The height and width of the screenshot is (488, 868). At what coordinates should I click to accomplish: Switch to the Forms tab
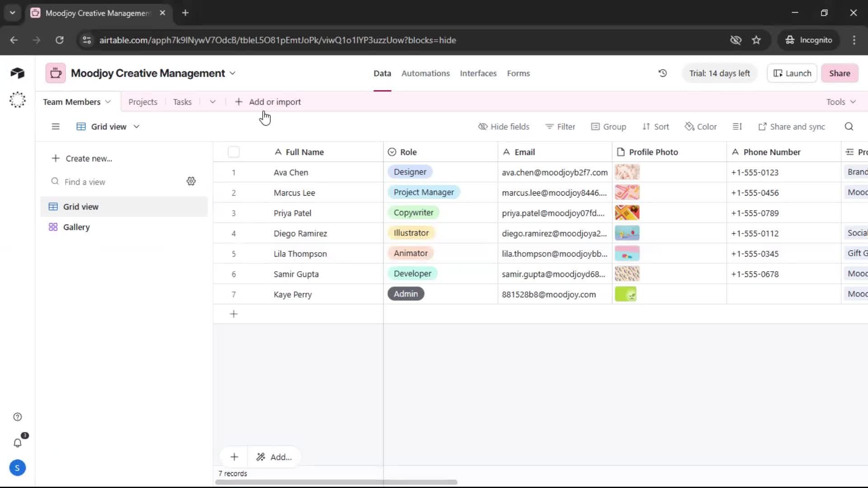click(x=519, y=73)
